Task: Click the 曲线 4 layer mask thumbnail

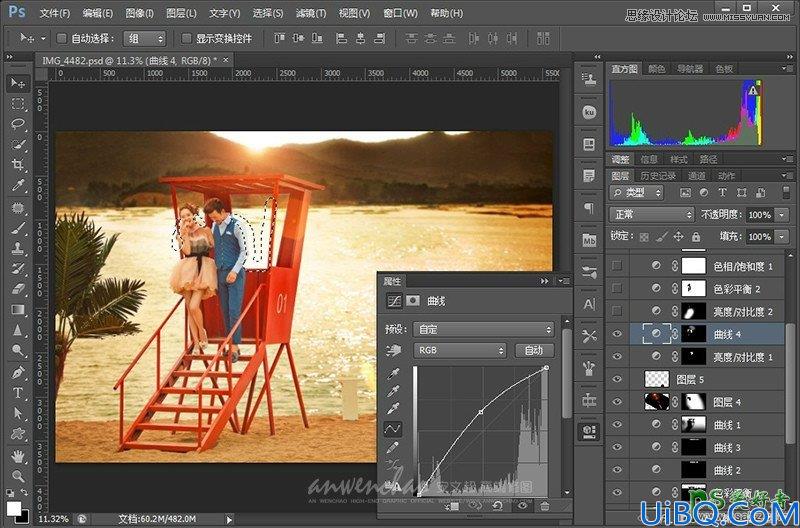Action: pos(693,334)
